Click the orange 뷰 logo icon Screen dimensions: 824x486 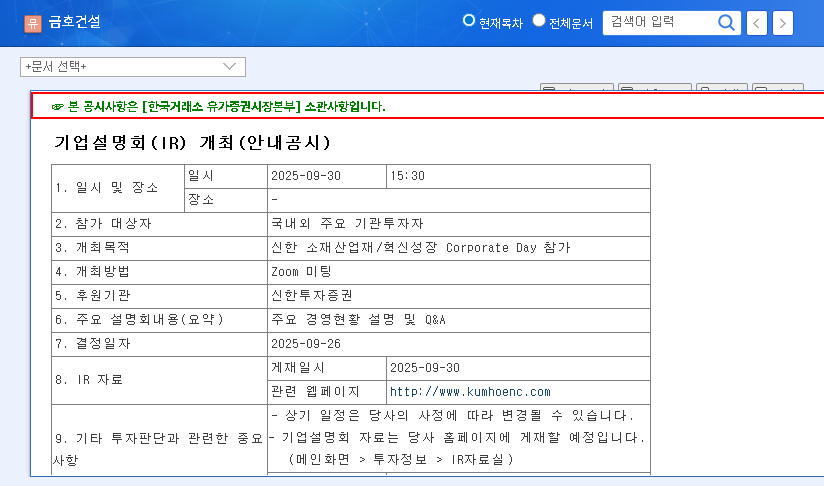[33, 23]
